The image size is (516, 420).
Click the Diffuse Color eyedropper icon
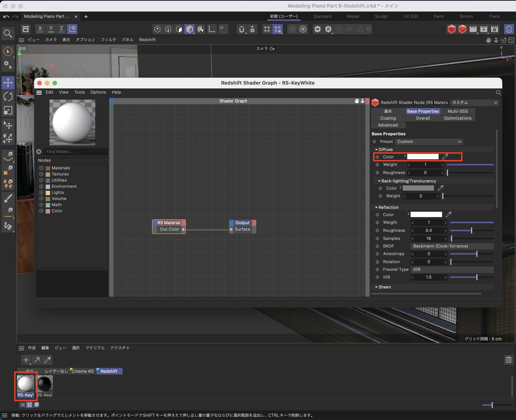(445, 157)
